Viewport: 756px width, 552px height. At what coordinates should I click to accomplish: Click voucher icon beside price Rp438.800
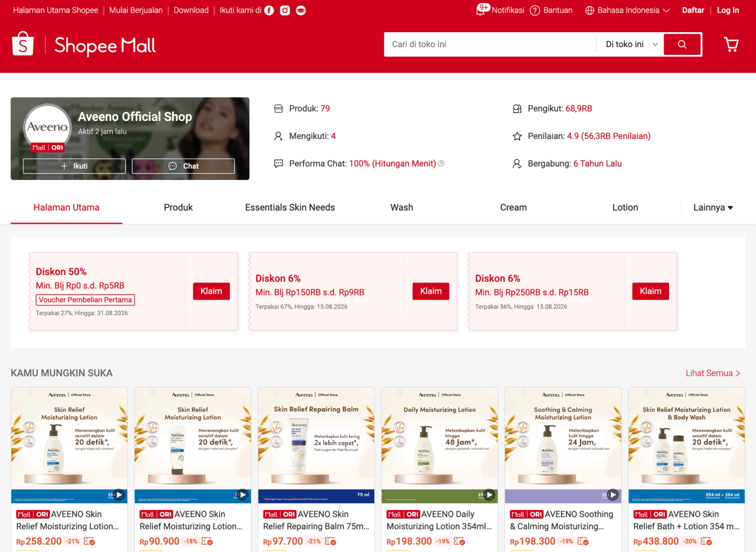coord(706,541)
